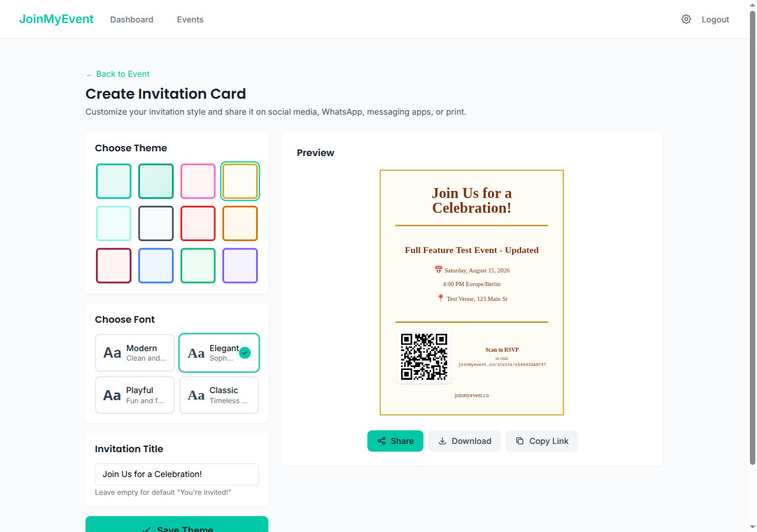This screenshot has width=757, height=532.
Task: Click the Aa icon for Classic font
Action: coord(196,395)
